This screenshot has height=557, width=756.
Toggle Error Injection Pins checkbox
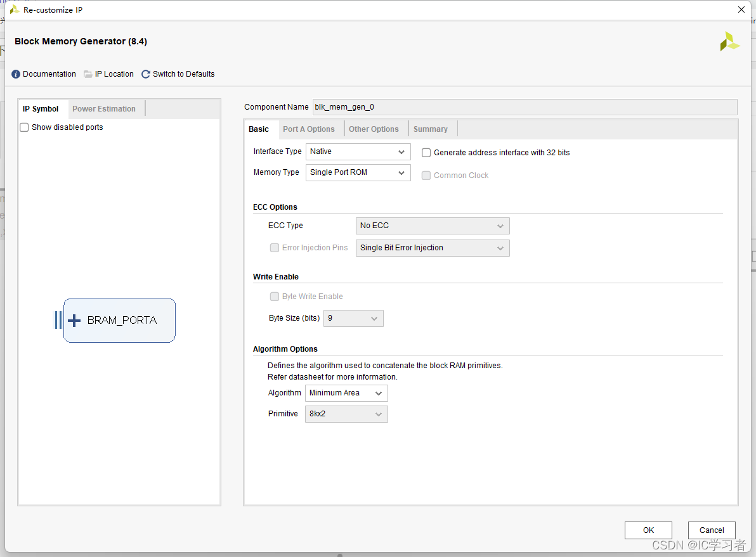point(275,248)
